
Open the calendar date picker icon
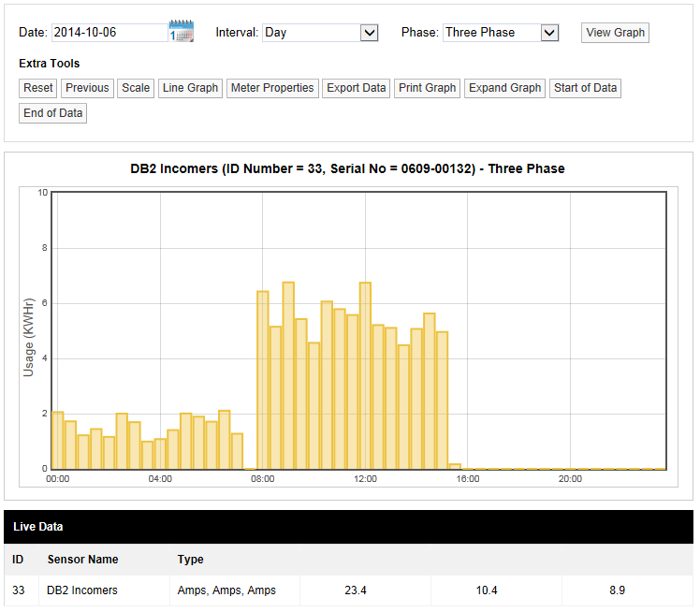tap(182, 32)
